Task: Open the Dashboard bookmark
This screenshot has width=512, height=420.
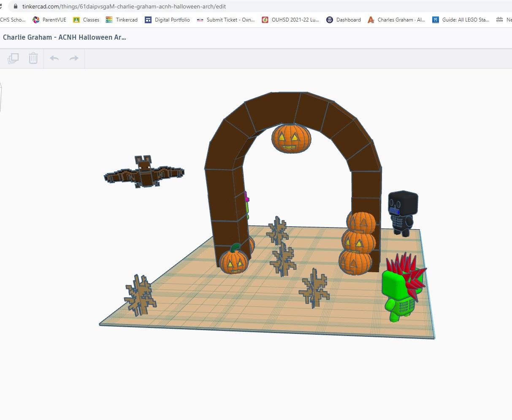Action: click(x=344, y=20)
